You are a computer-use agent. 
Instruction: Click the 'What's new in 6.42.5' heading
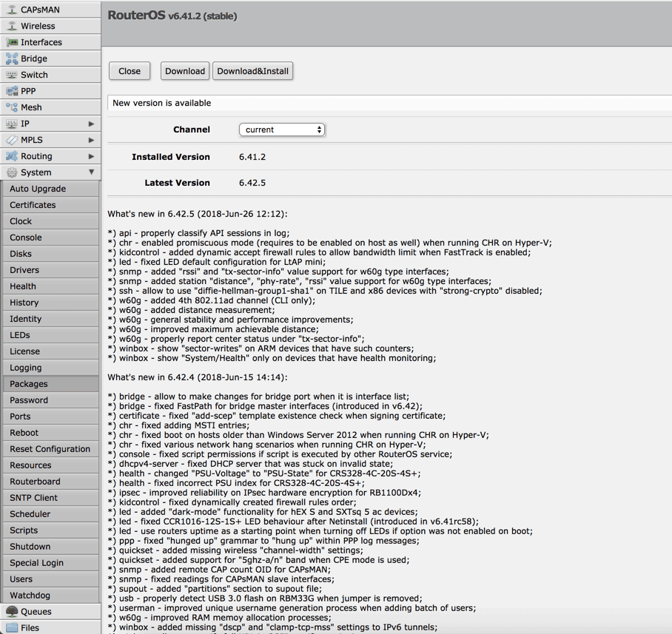click(x=198, y=214)
